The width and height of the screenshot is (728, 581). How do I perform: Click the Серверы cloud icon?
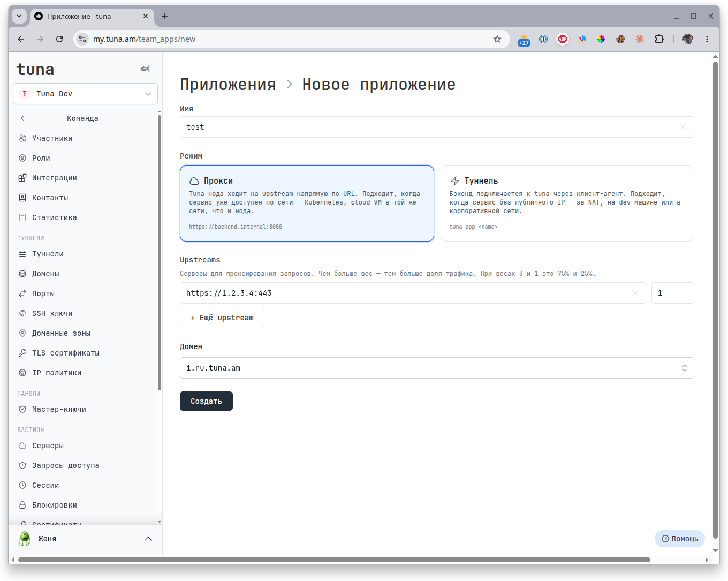(22, 446)
